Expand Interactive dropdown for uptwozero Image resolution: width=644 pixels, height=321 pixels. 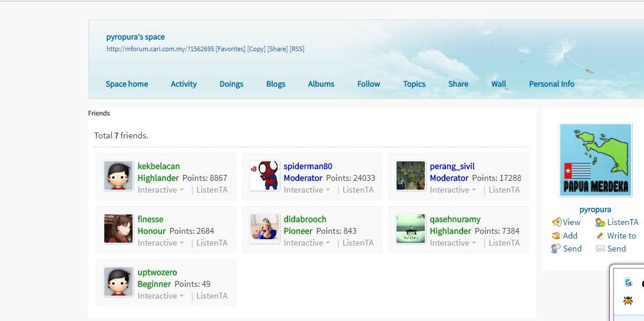pyautogui.click(x=161, y=296)
